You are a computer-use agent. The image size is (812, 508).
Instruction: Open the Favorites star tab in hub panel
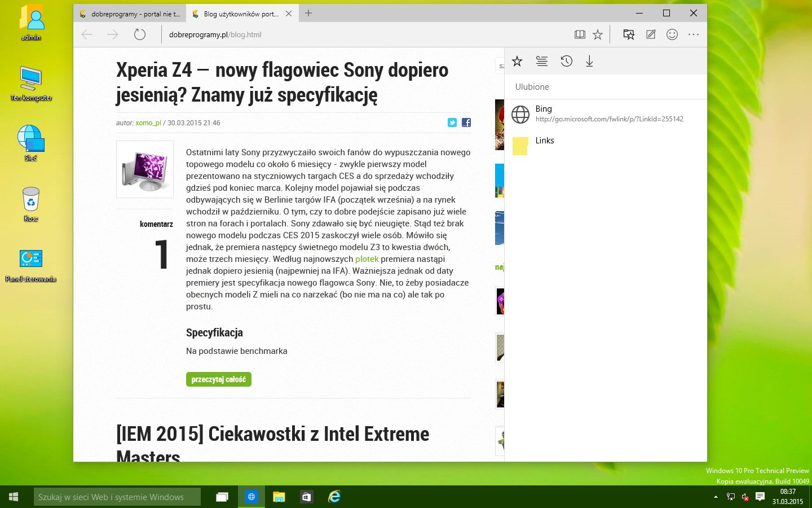(x=517, y=62)
